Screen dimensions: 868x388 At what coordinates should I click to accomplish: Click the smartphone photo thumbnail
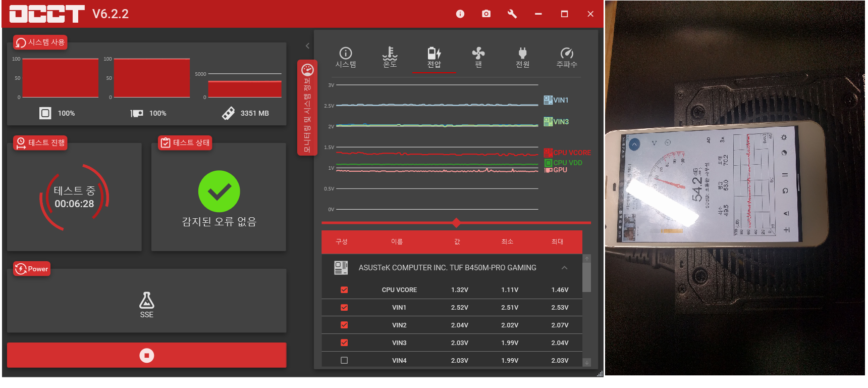[x=735, y=188]
